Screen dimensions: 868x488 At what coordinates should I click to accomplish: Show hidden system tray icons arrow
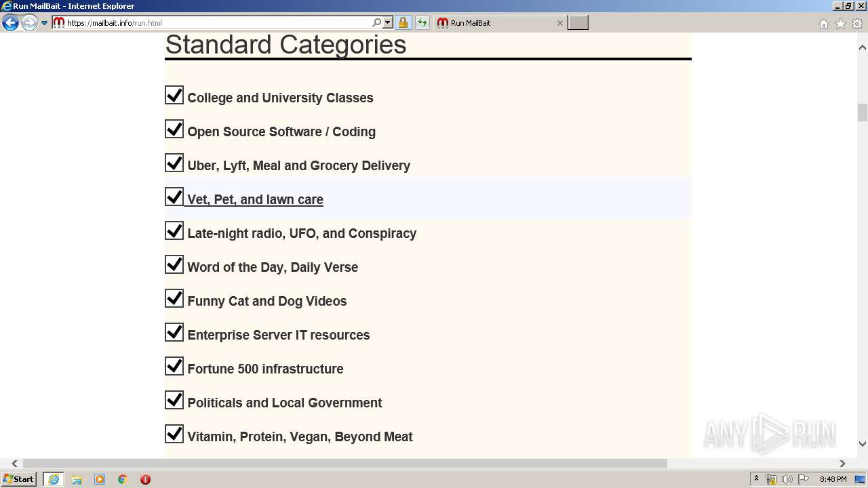(756, 479)
